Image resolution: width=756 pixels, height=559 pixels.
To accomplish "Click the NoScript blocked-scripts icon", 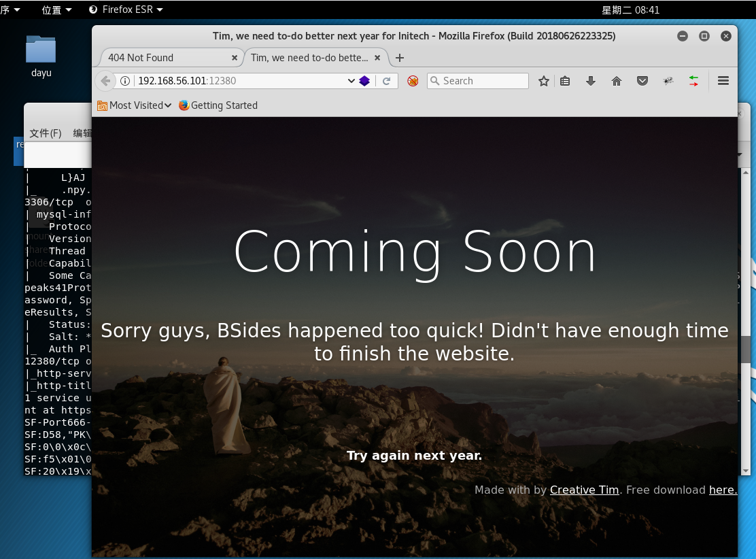I will point(413,81).
